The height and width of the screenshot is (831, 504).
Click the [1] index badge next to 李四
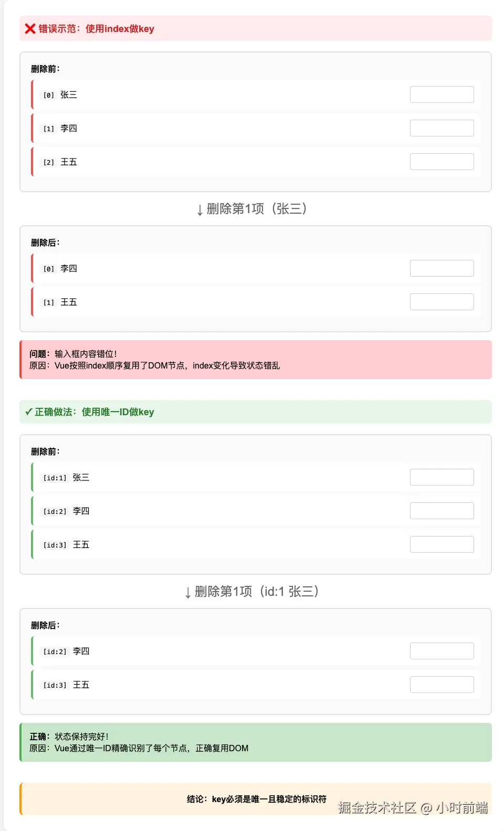pyautogui.click(x=48, y=128)
